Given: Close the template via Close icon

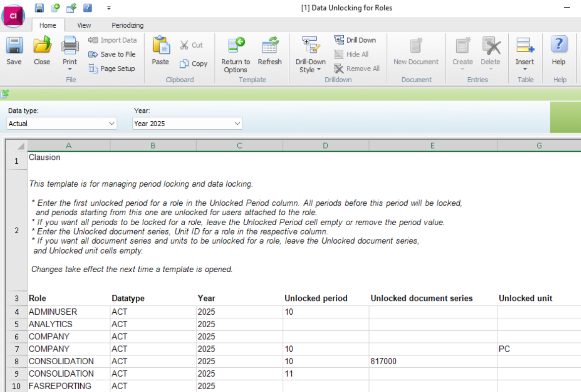Looking at the screenshot, I should 42,51.
